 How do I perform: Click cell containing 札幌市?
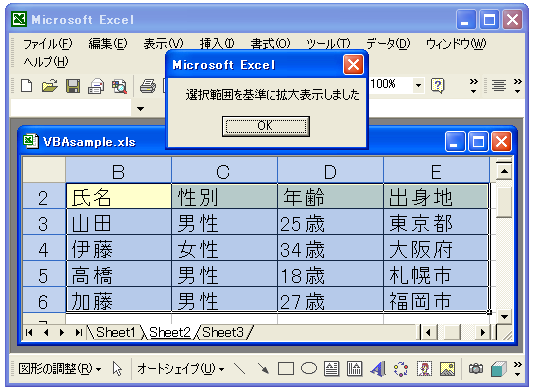436,274
